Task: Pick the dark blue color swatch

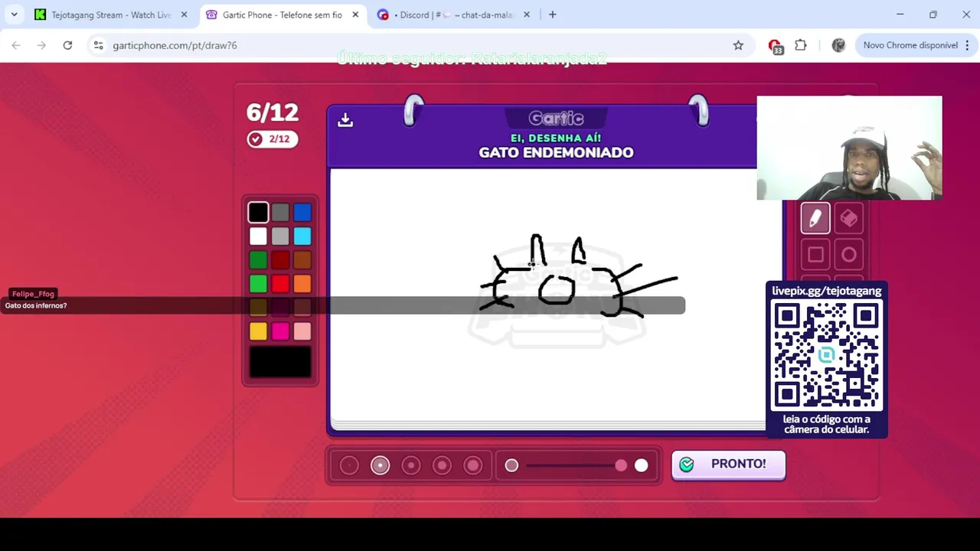Action: (302, 213)
